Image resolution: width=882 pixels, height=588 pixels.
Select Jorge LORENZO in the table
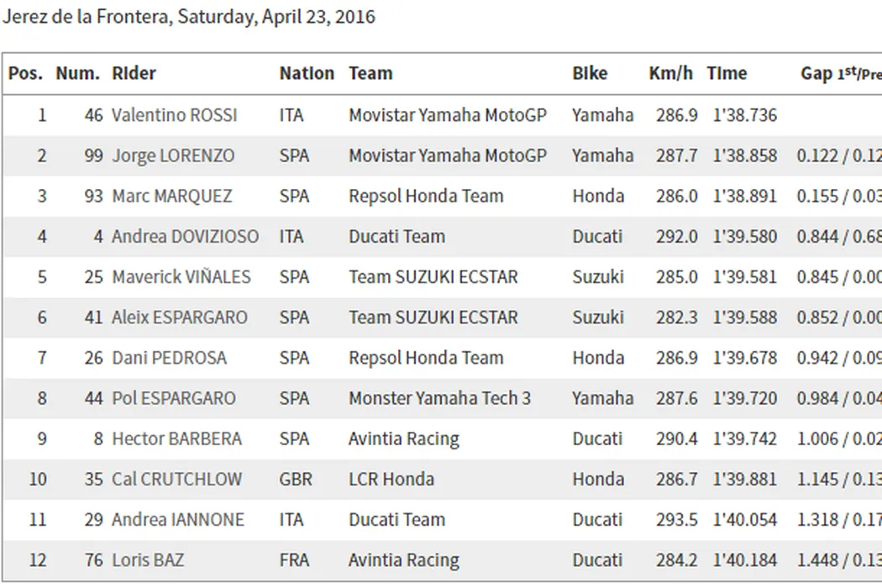click(173, 155)
